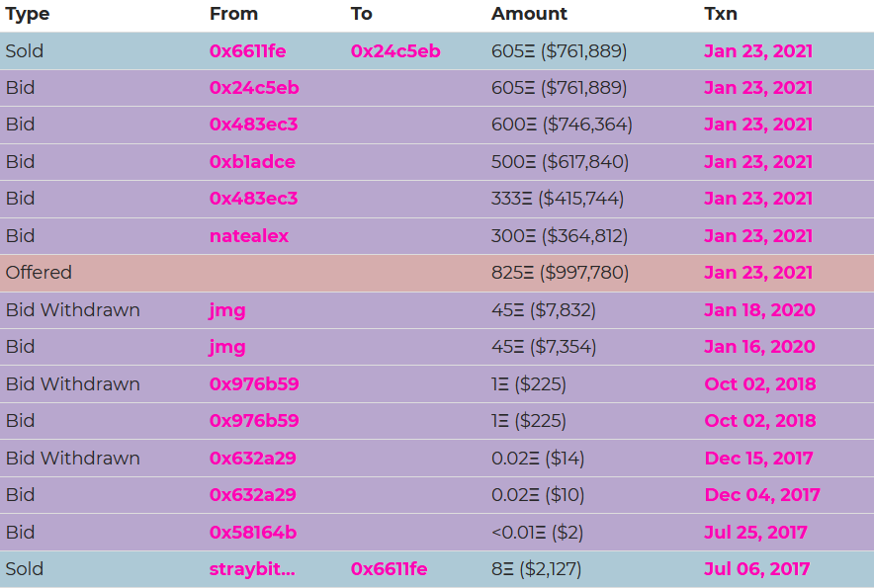Open transaction dated Jan 18, 2020
Image resolution: width=874 pixels, height=588 pixels.
(759, 310)
